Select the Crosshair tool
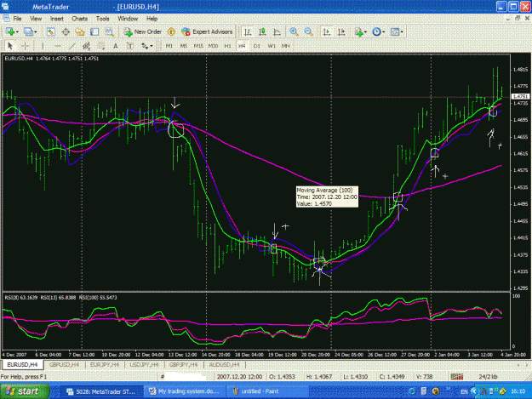Screen dimensions: 532x399 [25, 46]
